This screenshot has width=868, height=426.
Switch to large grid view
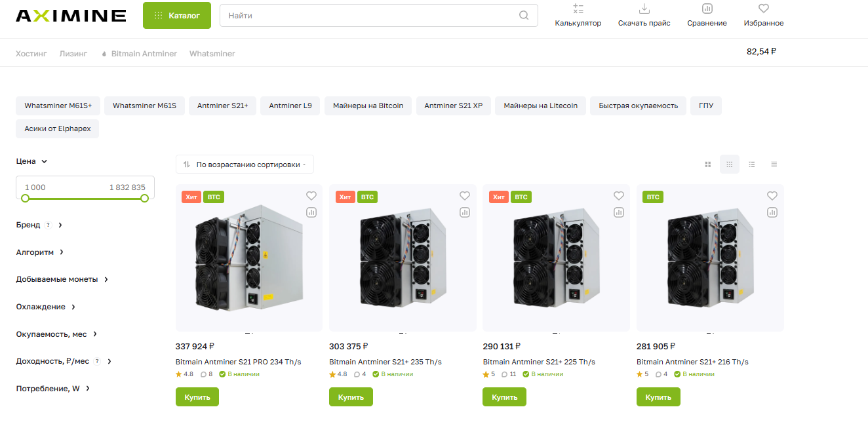[707, 165]
